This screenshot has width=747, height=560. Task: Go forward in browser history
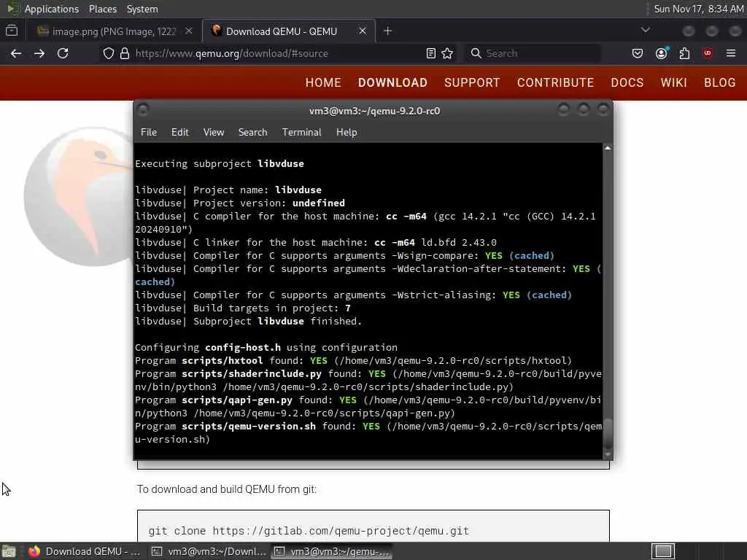[39, 53]
